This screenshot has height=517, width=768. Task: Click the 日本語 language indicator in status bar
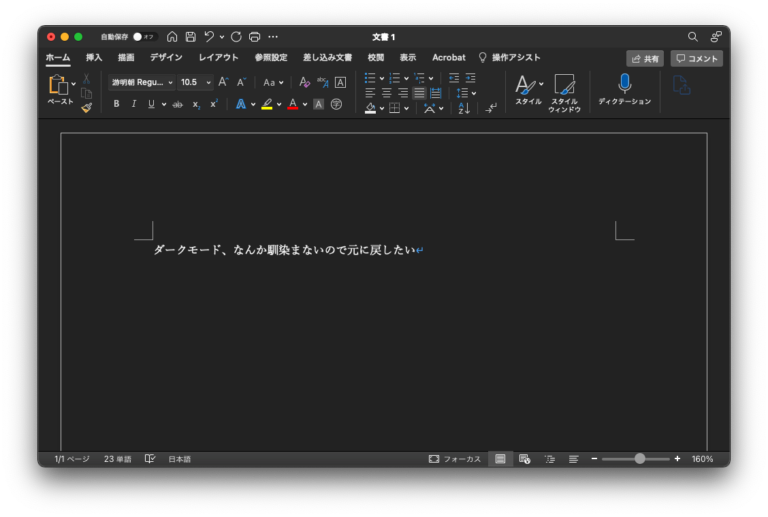coord(179,459)
